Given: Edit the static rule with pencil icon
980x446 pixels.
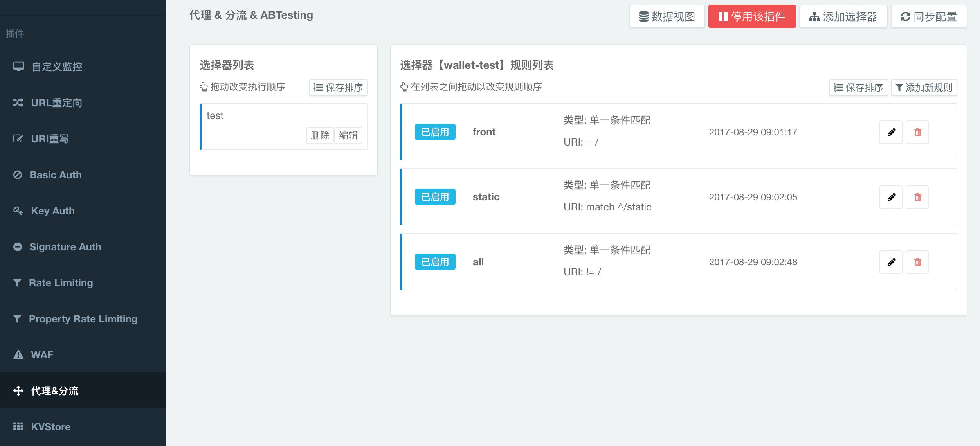Looking at the screenshot, I should (x=891, y=197).
